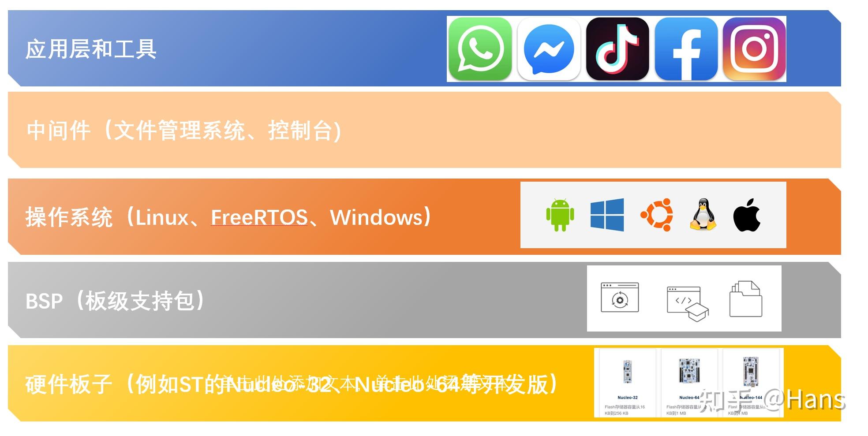
Task: Click the blue Windows logo
Action: [607, 215]
